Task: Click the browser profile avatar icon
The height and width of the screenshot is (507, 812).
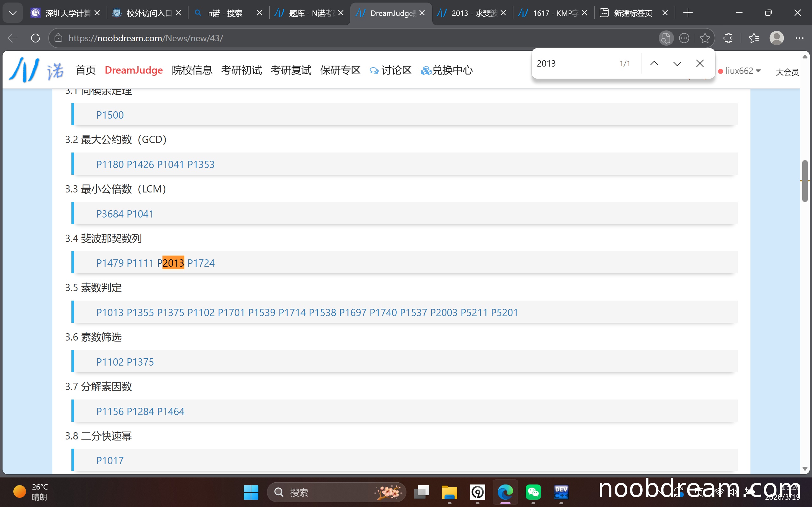Action: tap(776, 38)
